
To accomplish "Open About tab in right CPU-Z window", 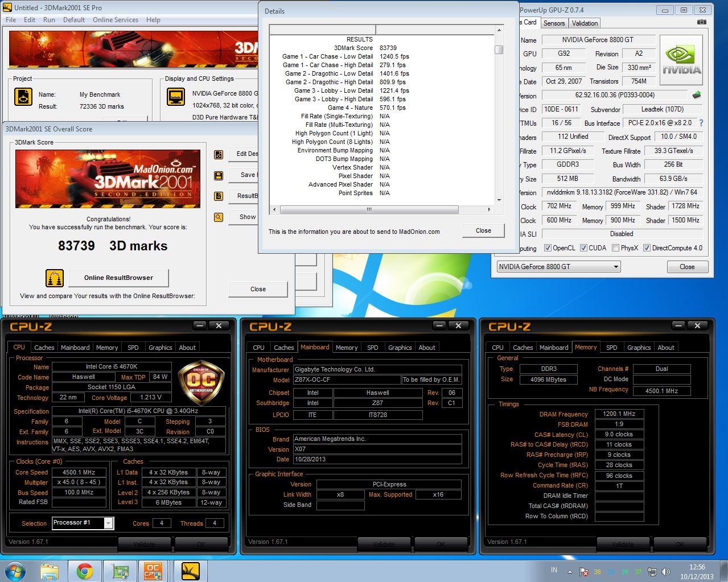I will (666, 348).
